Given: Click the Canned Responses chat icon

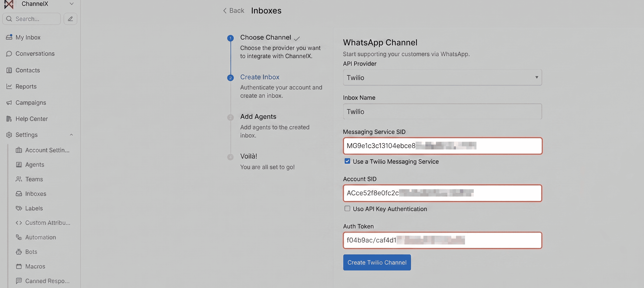Looking at the screenshot, I should [x=19, y=280].
